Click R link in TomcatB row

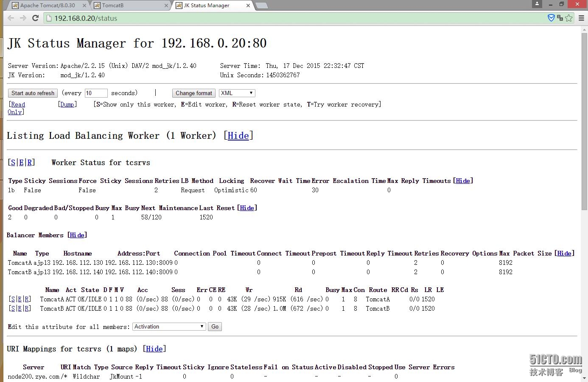[x=27, y=309]
